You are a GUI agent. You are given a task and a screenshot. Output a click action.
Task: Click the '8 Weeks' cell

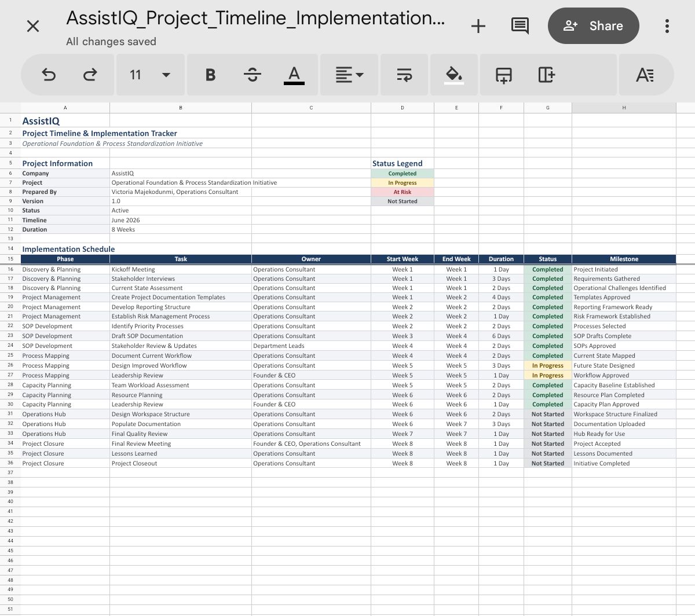[x=181, y=229]
